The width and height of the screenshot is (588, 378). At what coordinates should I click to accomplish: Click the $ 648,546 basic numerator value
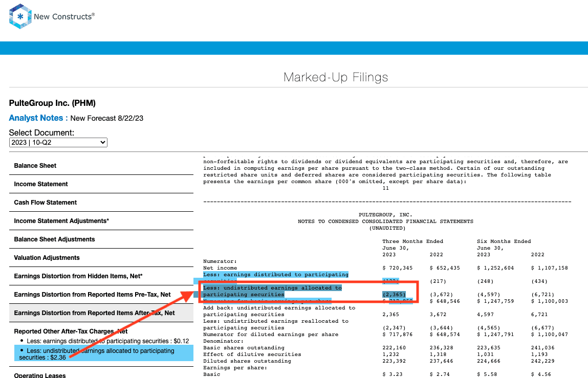pos(445,301)
